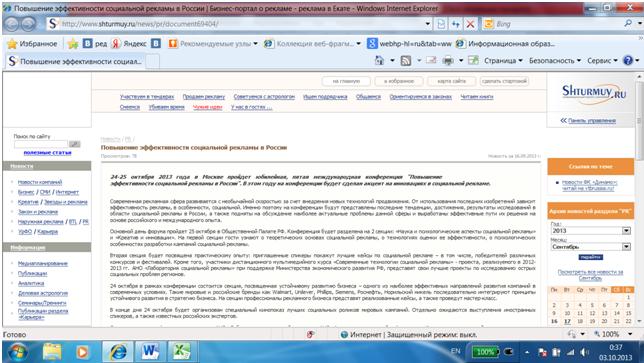Click the red Stop loading X icon

pyautogui.click(x=470, y=24)
